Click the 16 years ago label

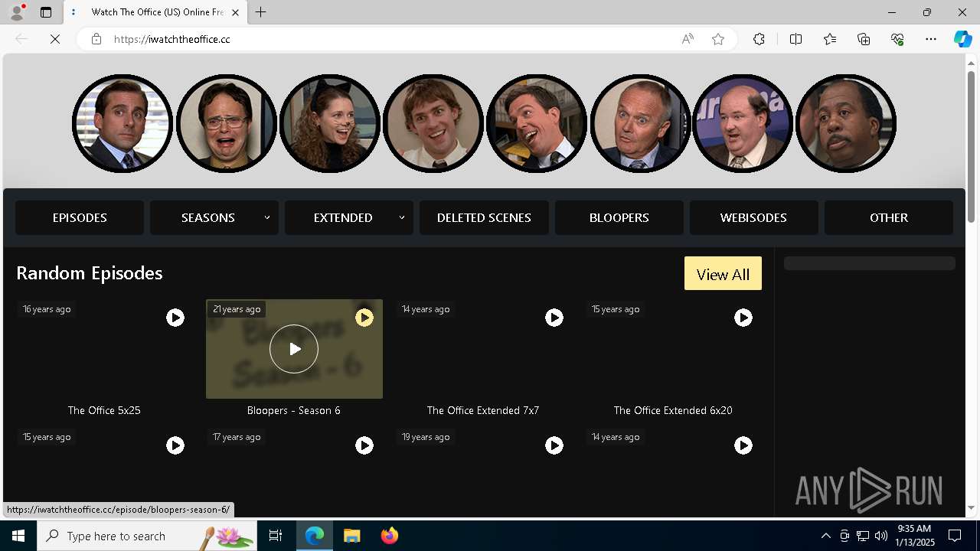pyautogui.click(x=47, y=309)
